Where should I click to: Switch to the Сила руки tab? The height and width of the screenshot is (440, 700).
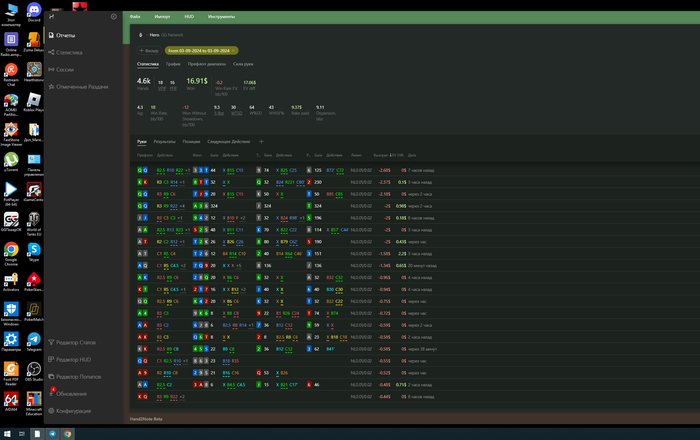pyautogui.click(x=243, y=64)
